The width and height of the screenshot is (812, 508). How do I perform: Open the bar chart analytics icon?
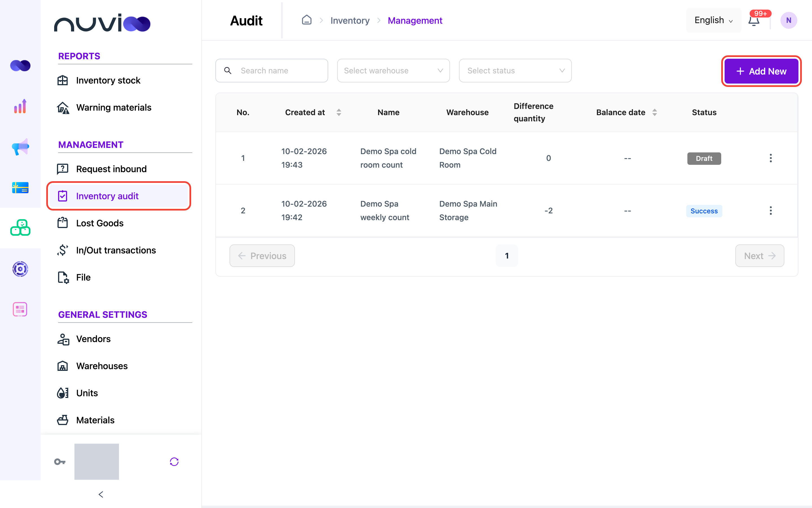pos(20,106)
